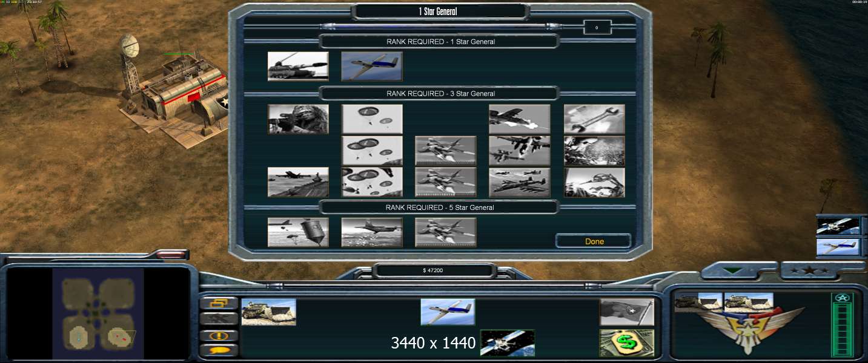
Task: Choose the Pathfinder sniper promotion
Action: click(x=298, y=119)
